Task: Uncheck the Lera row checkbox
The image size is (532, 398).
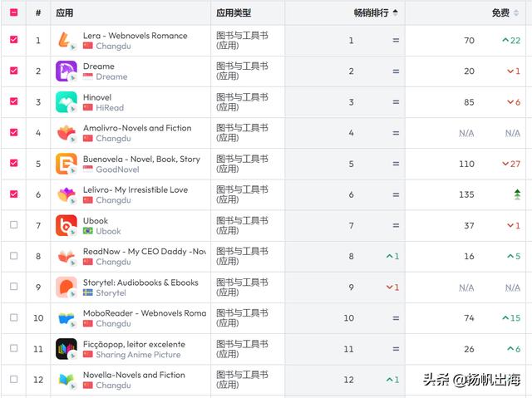Action: click(13, 40)
